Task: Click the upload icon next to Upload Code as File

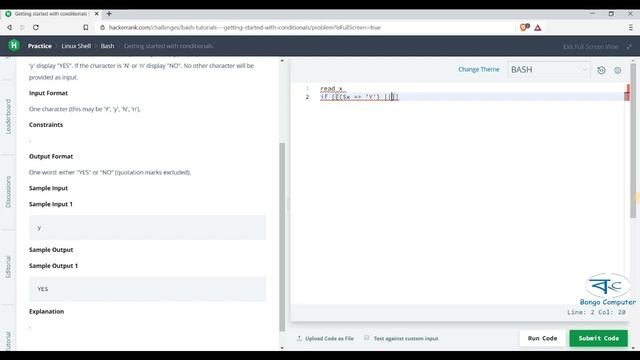Action: [299, 338]
